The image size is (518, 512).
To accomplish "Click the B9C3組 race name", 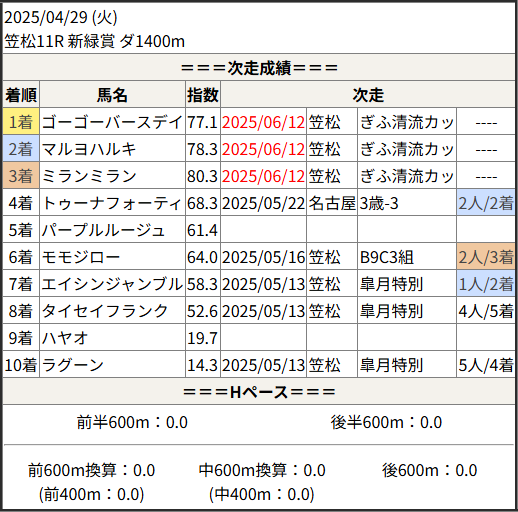I will pos(387,257).
